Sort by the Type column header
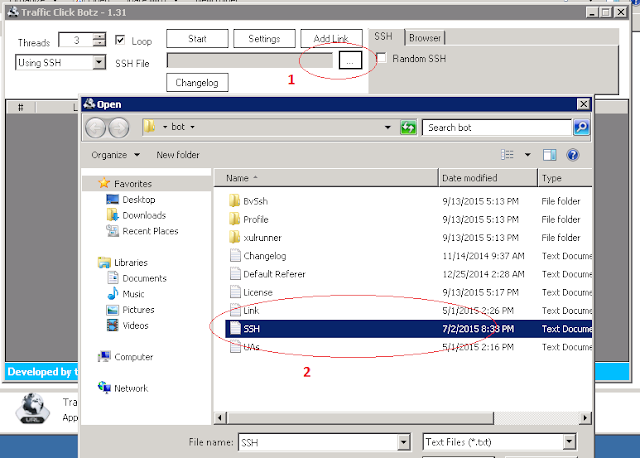Screen dimensions: 640x458 coord(565,178)
